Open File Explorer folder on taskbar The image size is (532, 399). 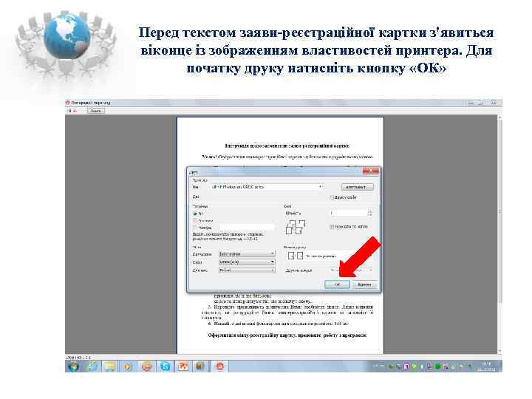[x=110, y=366]
